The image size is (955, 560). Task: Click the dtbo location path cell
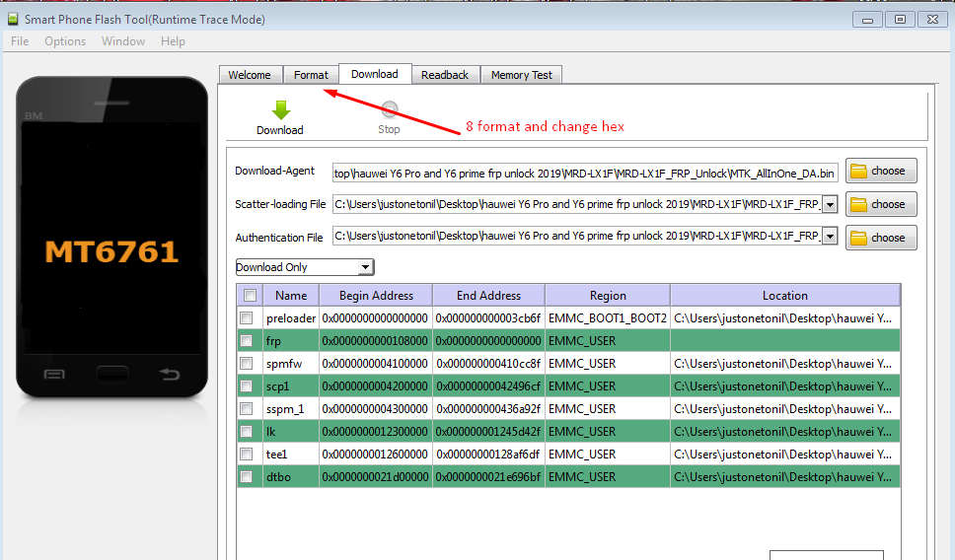click(785, 476)
